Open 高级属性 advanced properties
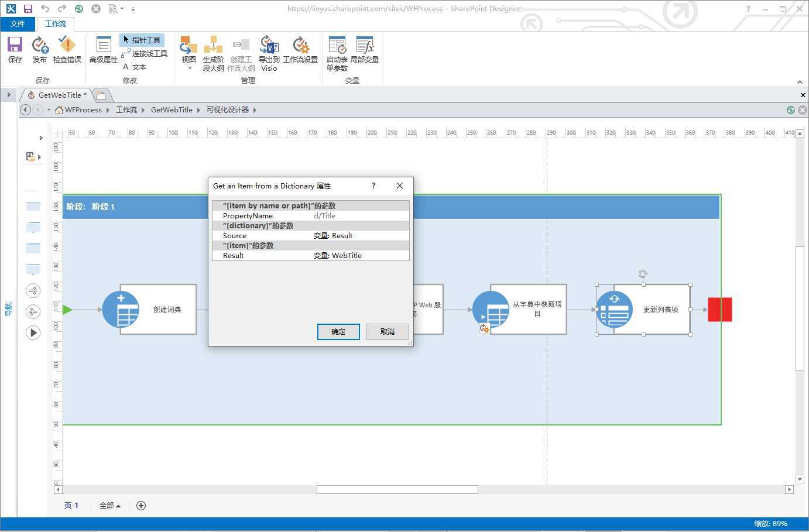Image resolution: width=809 pixels, height=532 pixels. coord(103,50)
